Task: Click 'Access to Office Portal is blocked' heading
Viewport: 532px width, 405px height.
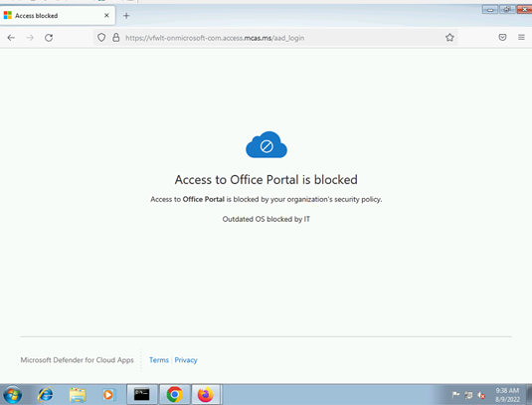Action: [266, 179]
